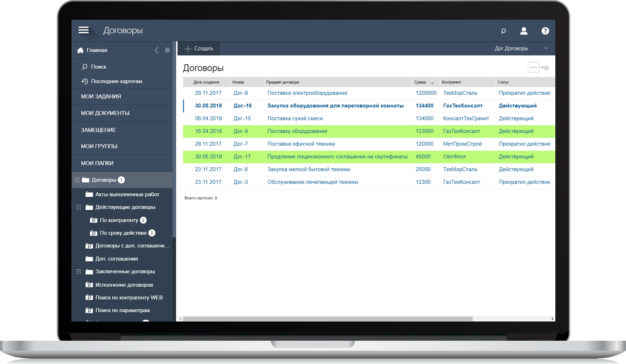Click search-folder icon of Поиск по параметрам
The height and width of the screenshot is (364, 626).
[x=89, y=310]
